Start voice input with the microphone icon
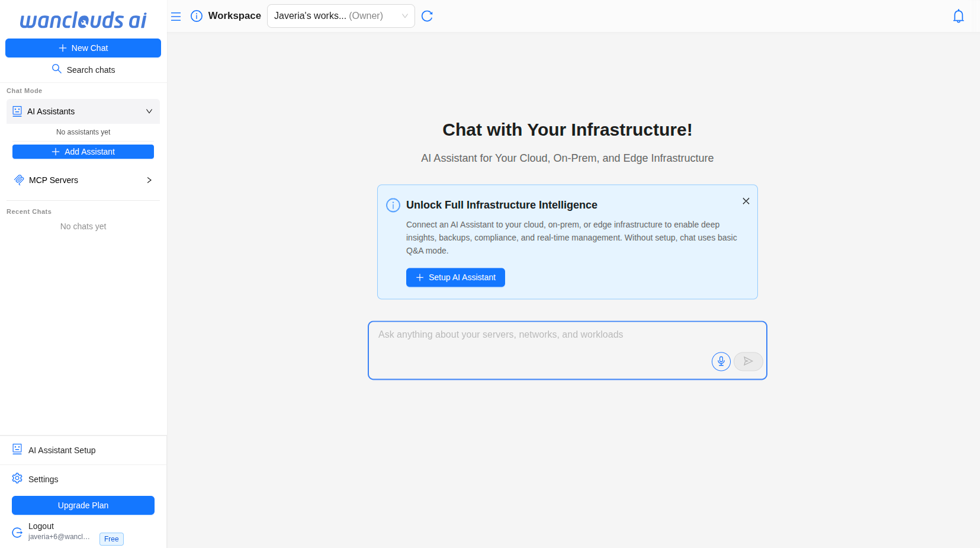Screen dimensions: 980x548 pyautogui.click(x=721, y=361)
